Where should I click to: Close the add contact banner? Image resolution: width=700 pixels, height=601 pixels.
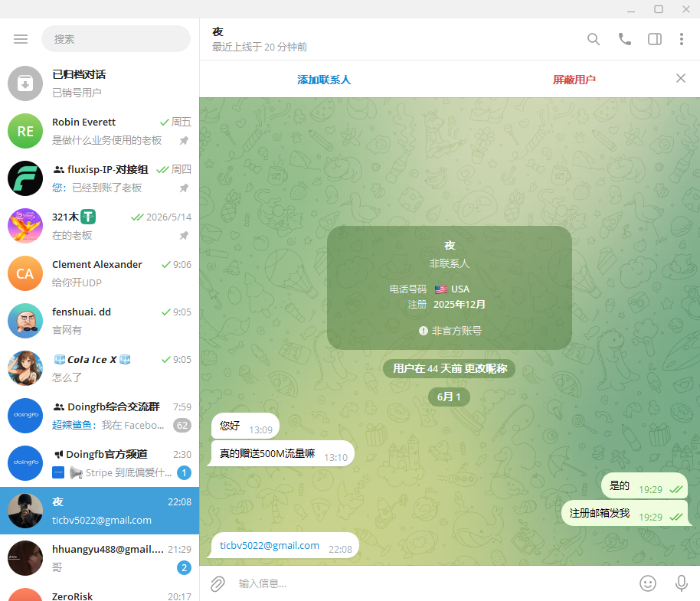pyautogui.click(x=680, y=79)
